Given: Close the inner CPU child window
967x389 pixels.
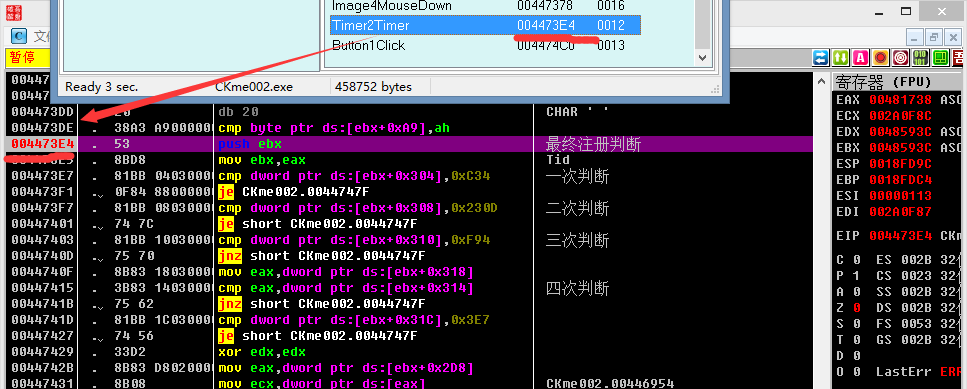Looking at the screenshot, I should pyautogui.click(x=952, y=37).
